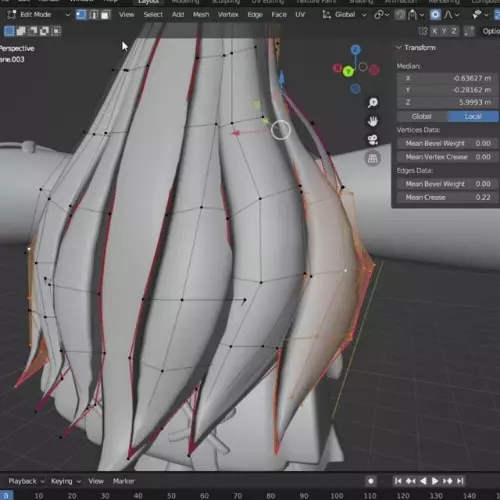Open Global transform orientation dropdown
Screen dimensions: 500x500
coord(345,15)
